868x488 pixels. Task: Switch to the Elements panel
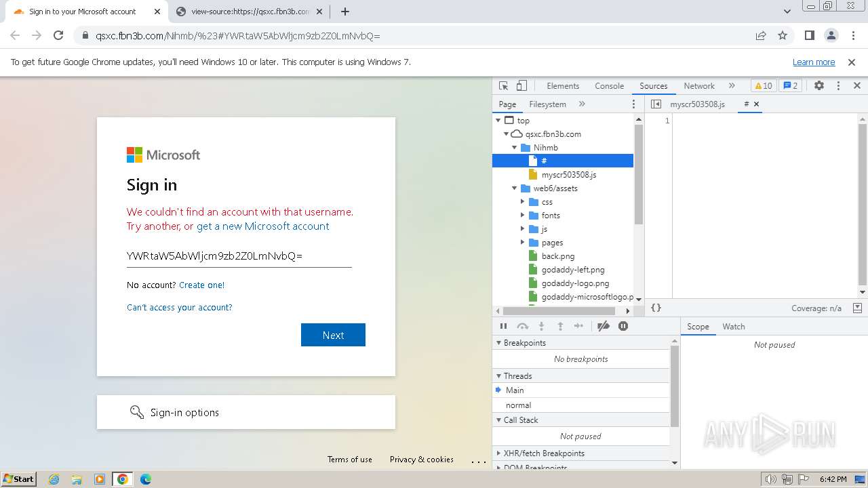(563, 86)
